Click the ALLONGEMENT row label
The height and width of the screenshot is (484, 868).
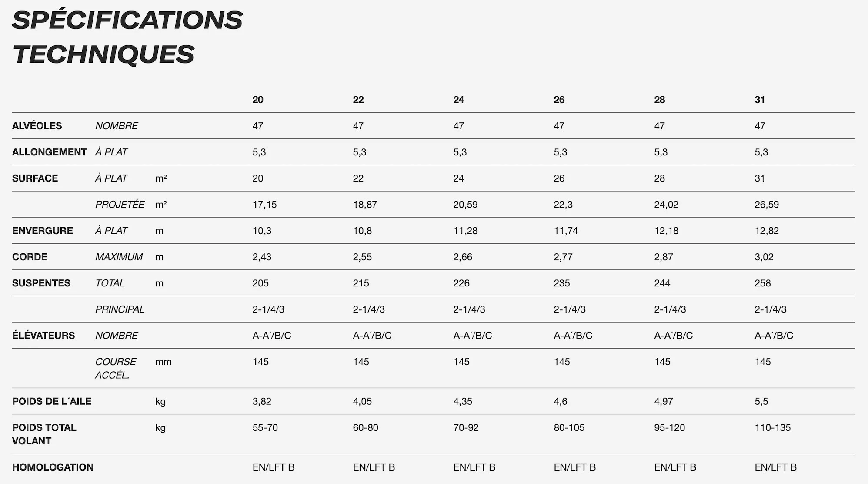(x=49, y=152)
